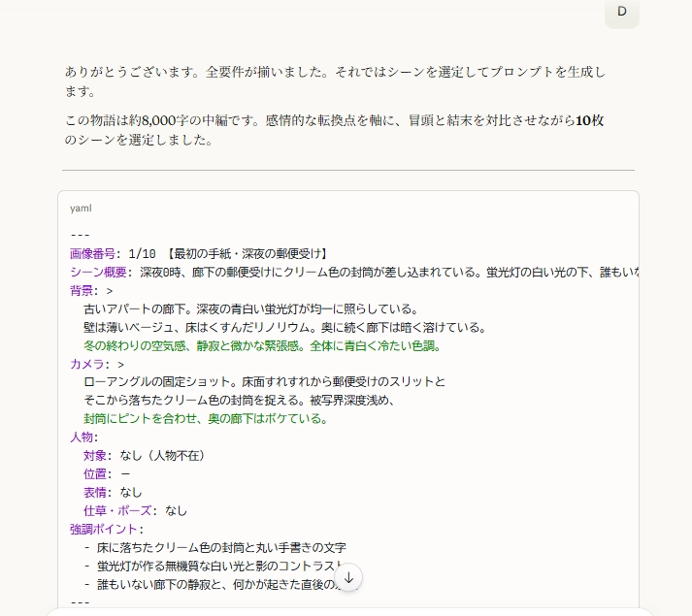The width and height of the screenshot is (692, 616).
Task: Click the green line 封筒にピントを合わせ
Action: (x=206, y=419)
